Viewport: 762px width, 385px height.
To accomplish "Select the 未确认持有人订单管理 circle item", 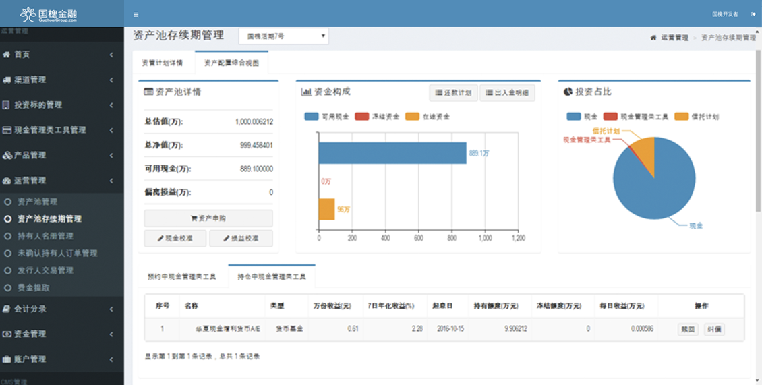I will 7,253.
